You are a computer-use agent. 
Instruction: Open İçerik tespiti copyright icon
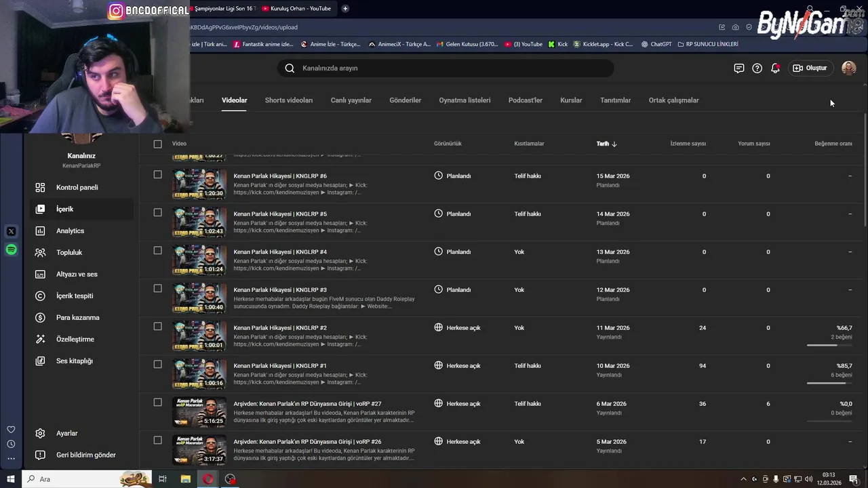point(40,296)
